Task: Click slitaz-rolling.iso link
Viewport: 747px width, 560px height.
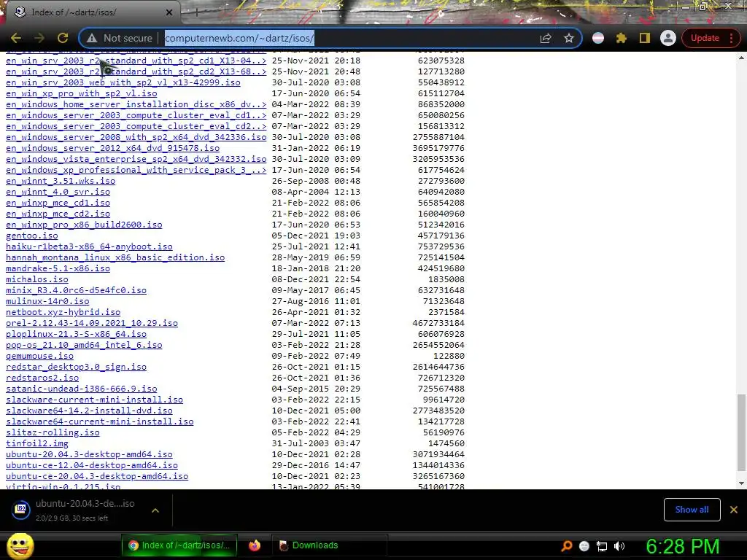Action: tap(53, 432)
